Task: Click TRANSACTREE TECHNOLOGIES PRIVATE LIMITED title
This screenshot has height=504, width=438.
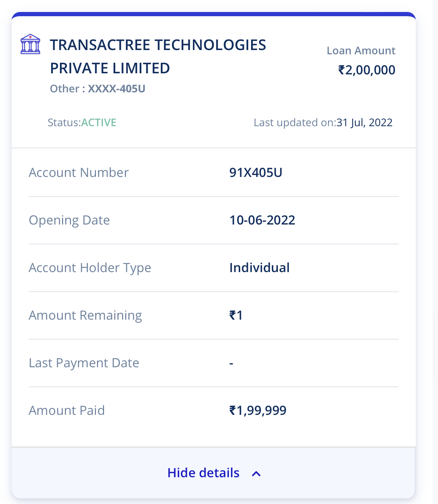Action: pos(158,56)
